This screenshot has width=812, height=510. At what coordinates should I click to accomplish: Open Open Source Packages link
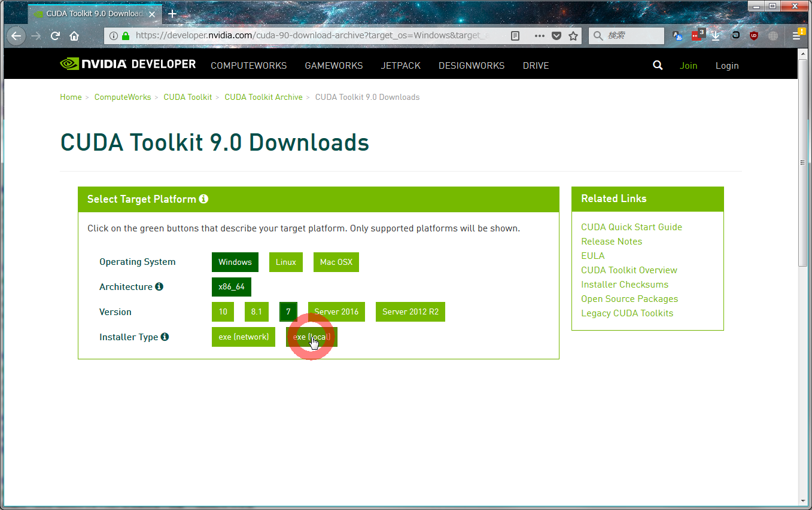629,299
